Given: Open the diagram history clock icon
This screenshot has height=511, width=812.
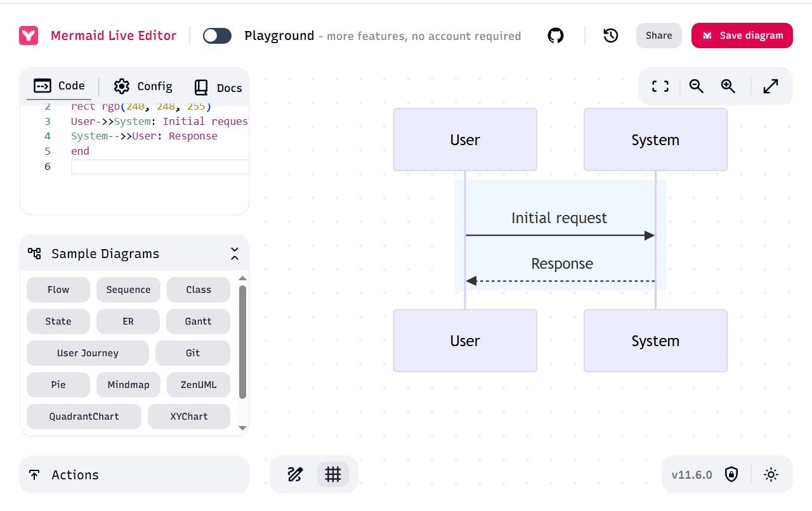Looking at the screenshot, I should click(611, 36).
